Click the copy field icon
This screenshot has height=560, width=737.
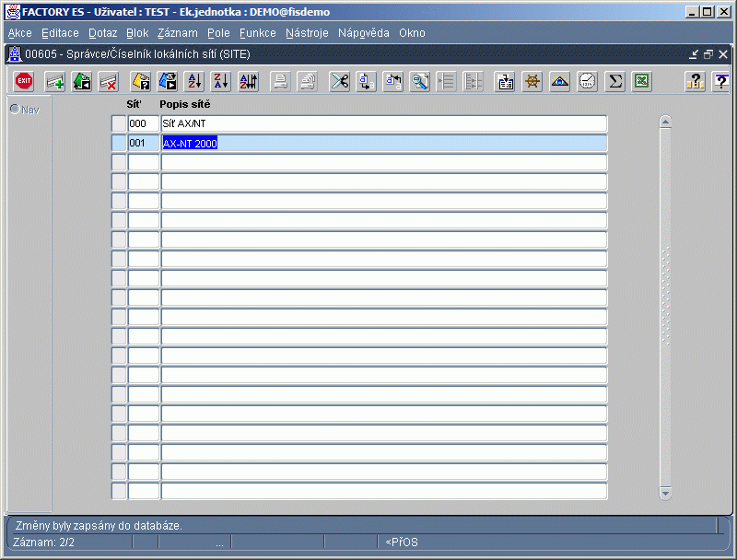coord(366,82)
